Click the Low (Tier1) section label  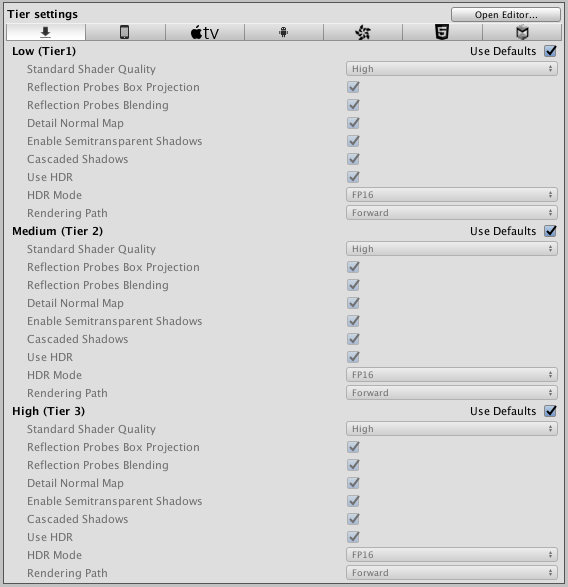point(44,51)
